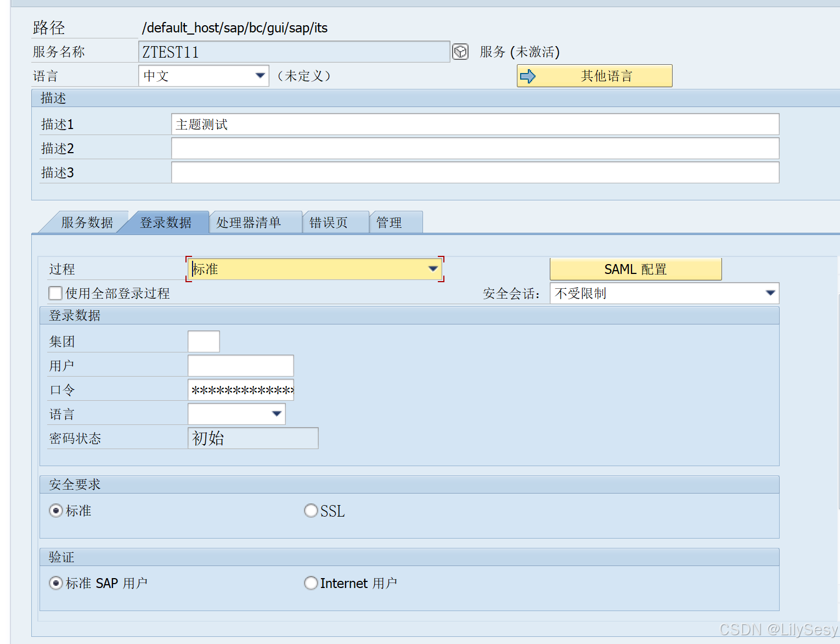The height and width of the screenshot is (644, 840).
Task: Select the Internet 用户 verification option
Action: pyautogui.click(x=311, y=583)
